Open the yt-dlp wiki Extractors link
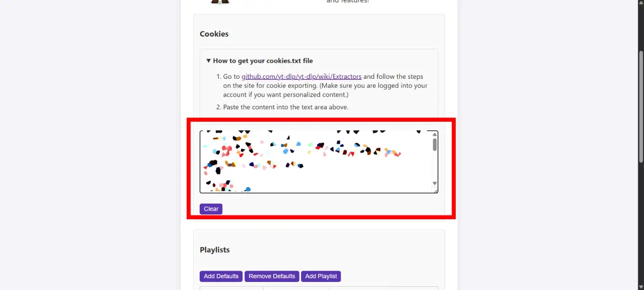 pyautogui.click(x=301, y=77)
